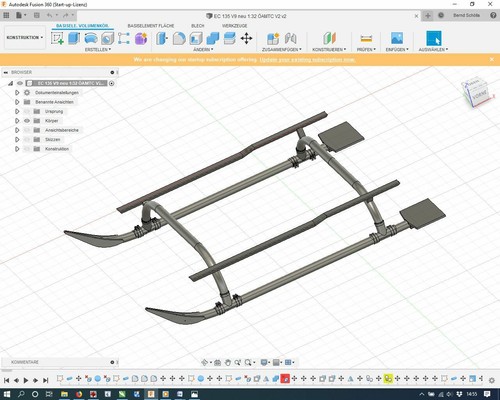Toggle visibility eye of root component

[20, 83]
